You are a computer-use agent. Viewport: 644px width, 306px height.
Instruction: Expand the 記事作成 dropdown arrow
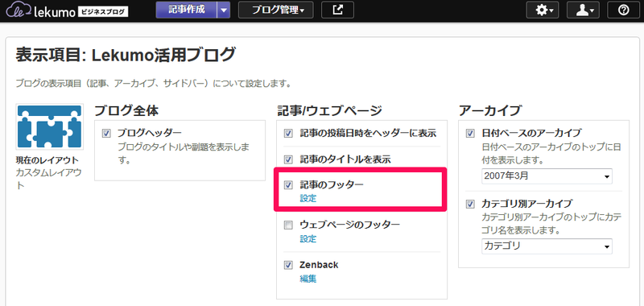point(224,10)
